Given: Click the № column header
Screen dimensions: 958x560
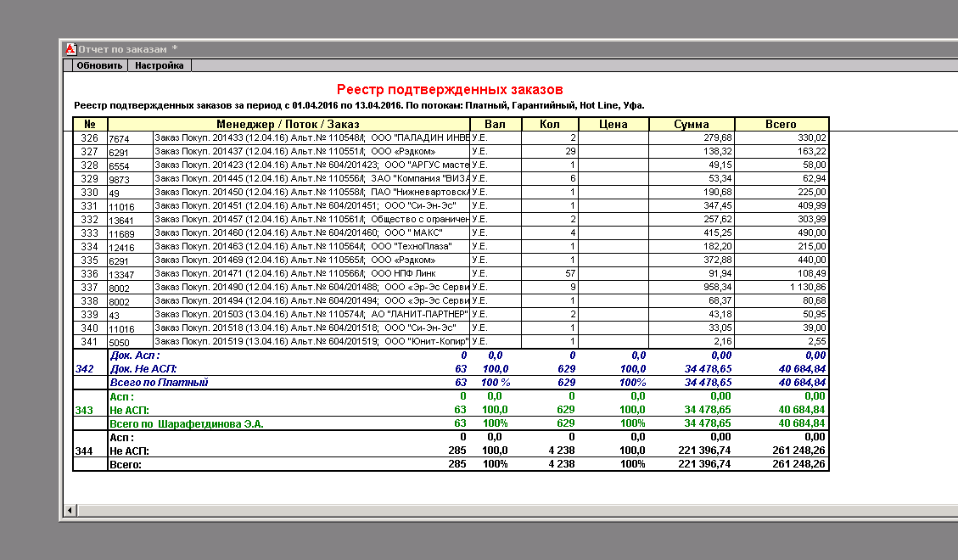Looking at the screenshot, I should [x=90, y=124].
